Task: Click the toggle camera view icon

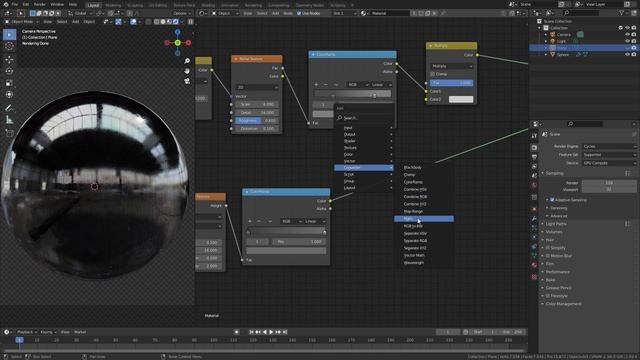Action: [x=187, y=81]
